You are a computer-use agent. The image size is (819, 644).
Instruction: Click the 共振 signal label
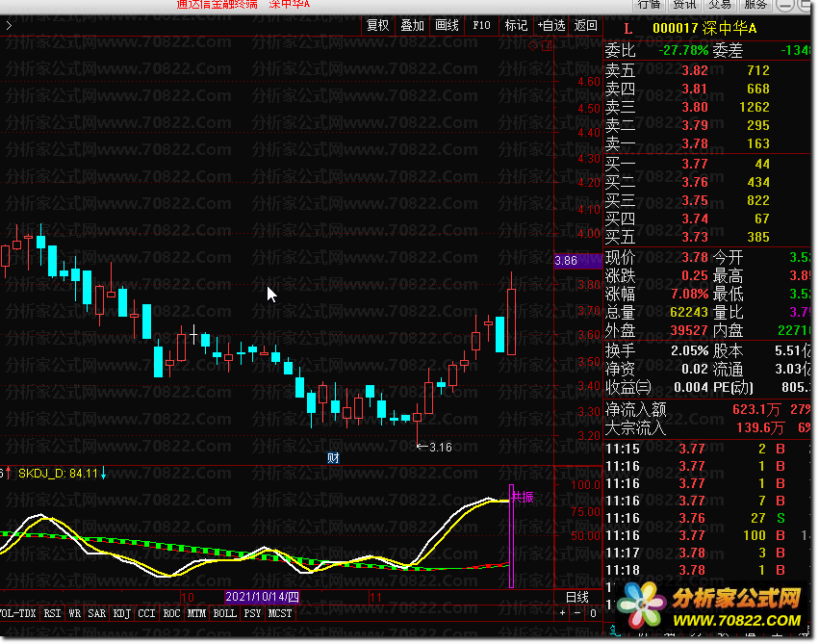coord(523,498)
